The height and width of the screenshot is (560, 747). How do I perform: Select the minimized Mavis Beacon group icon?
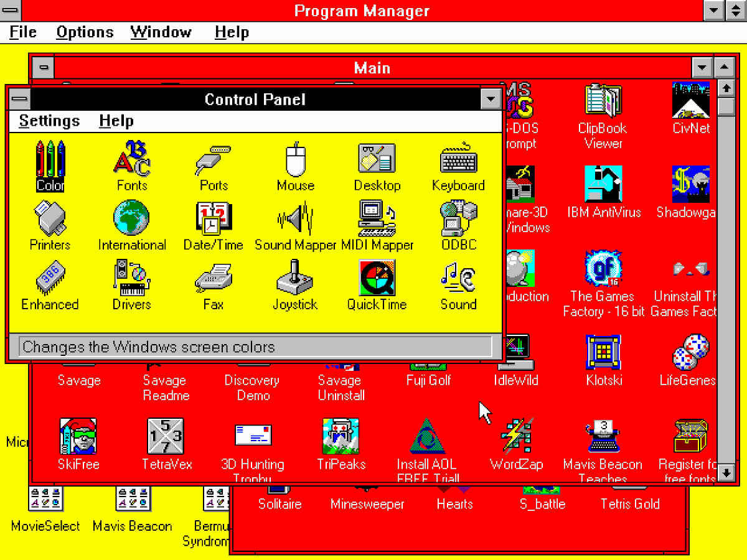tap(133, 499)
